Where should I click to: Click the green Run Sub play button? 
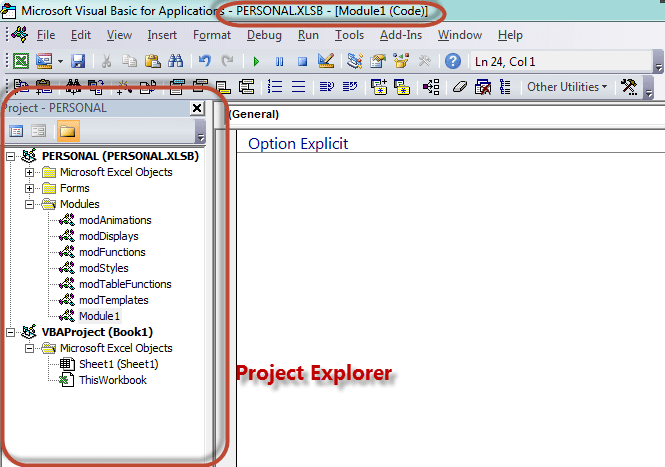pos(256,62)
